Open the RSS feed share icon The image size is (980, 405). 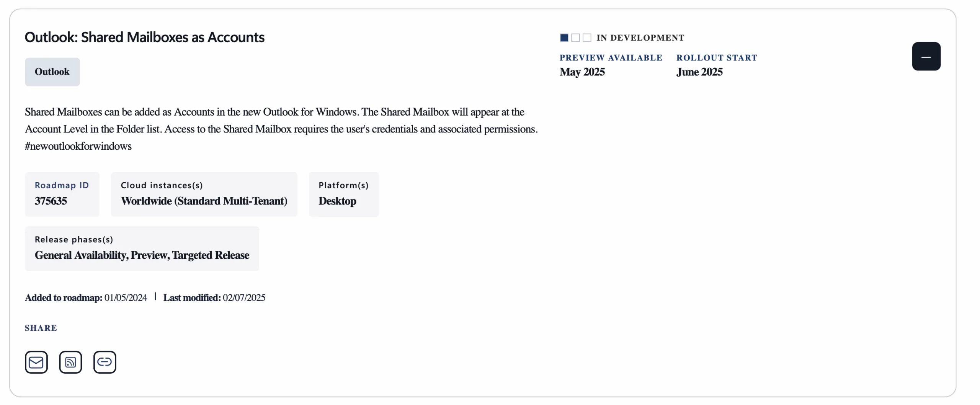pyautogui.click(x=70, y=362)
